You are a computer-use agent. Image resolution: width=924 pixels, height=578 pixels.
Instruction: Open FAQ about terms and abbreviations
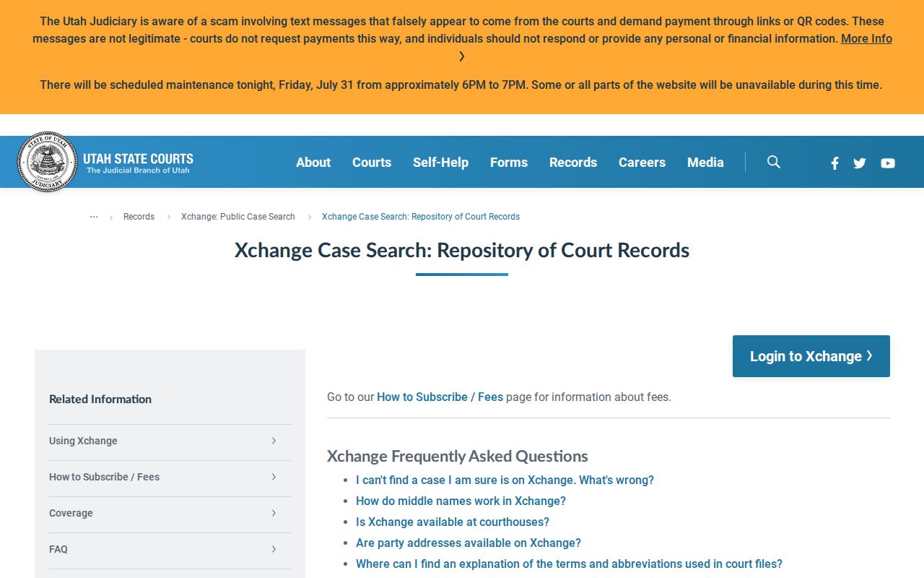[569, 564]
